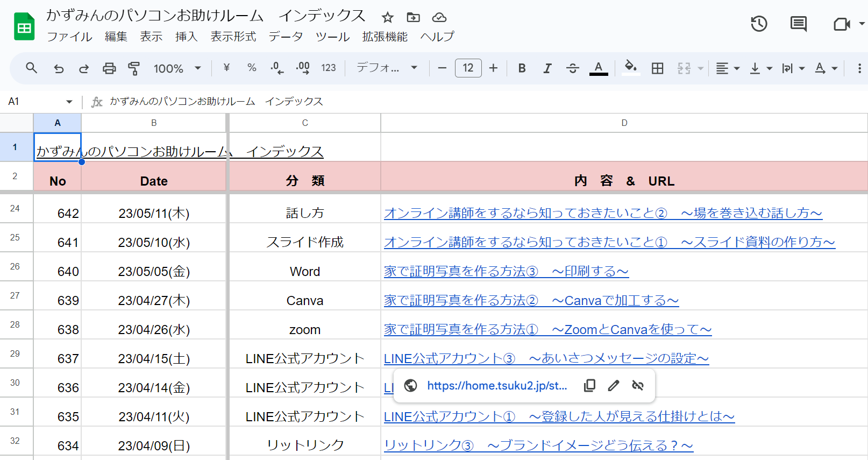This screenshot has width=868, height=460.
Task: Open the comments panel icon
Action: (x=798, y=24)
